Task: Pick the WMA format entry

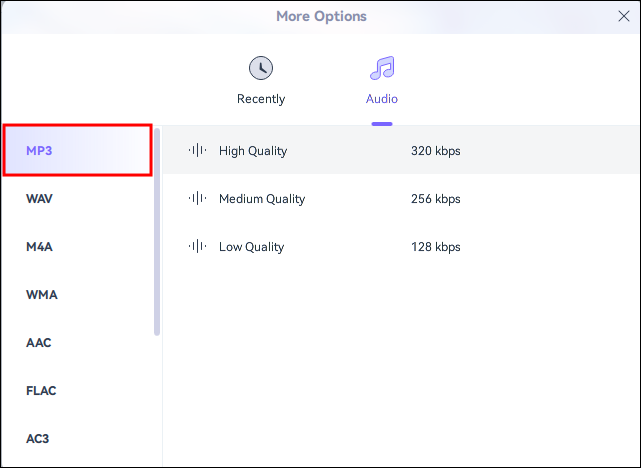Action: tap(78, 295)
